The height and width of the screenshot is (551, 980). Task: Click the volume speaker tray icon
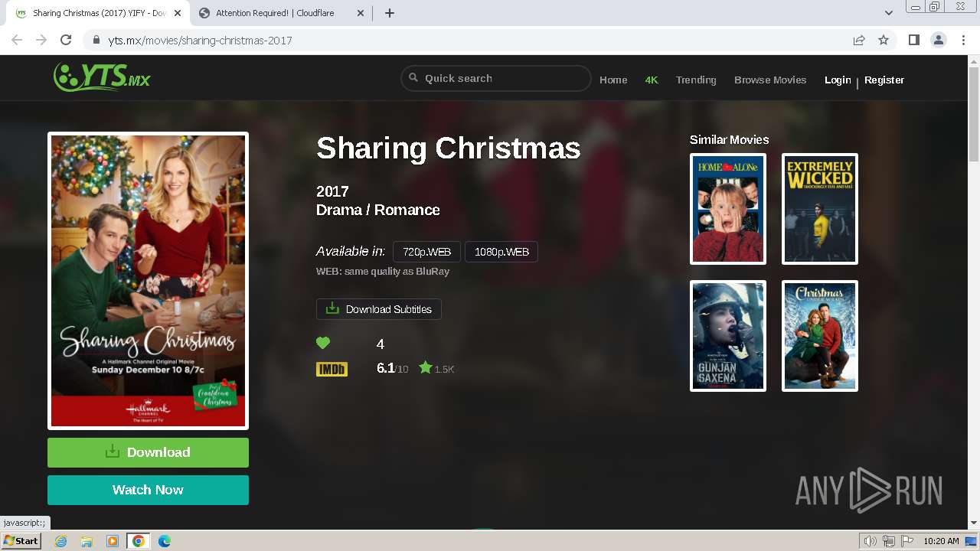pyautogui.click(x=870, y=541)
